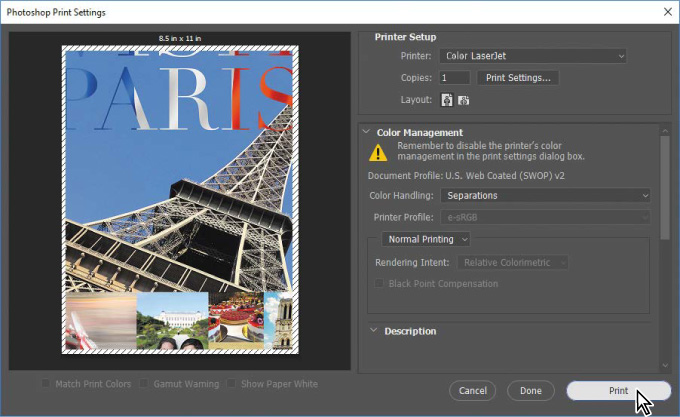Open the Normal Printing dropdown
Screen dimensions: 680x417
point(427,239)
